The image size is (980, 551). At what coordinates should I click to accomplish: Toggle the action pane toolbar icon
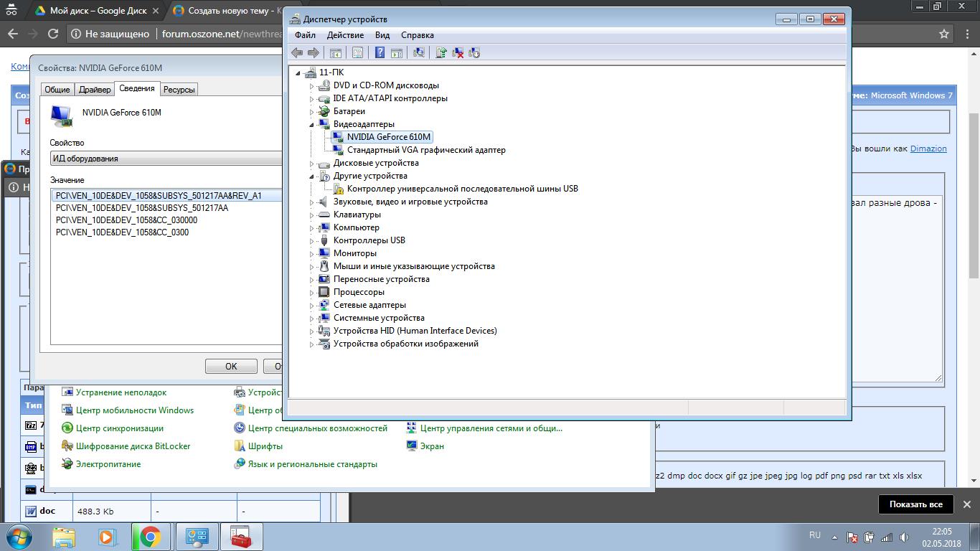pyautogui.click(x=396, y=52)
